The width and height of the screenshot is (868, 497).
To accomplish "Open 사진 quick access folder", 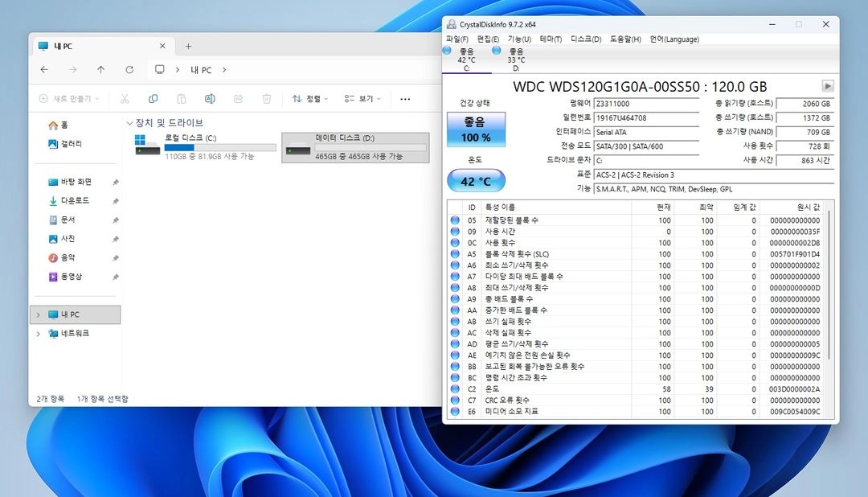I will pos(61,239).
